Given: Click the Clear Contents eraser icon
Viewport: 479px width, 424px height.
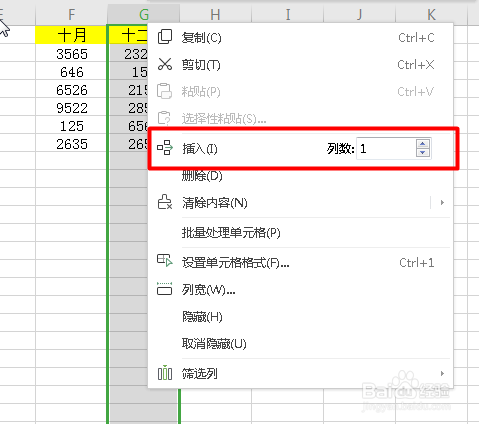Looking at the screenshot, I should pyautogui.click(x=165, y=202).
